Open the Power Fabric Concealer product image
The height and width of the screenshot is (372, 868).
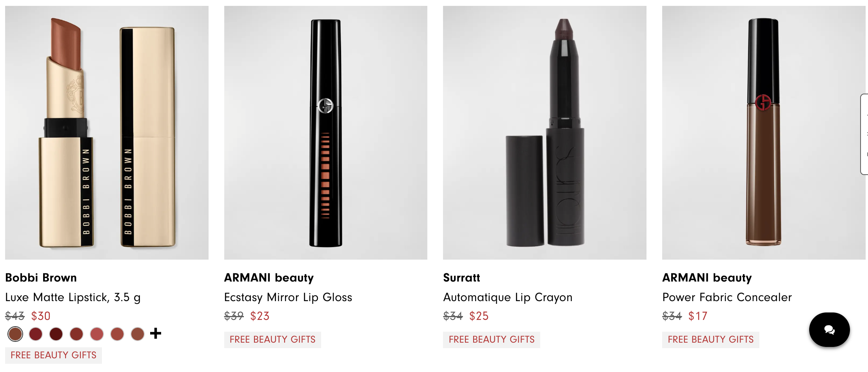pyautogui.click(x=764, y=132)
